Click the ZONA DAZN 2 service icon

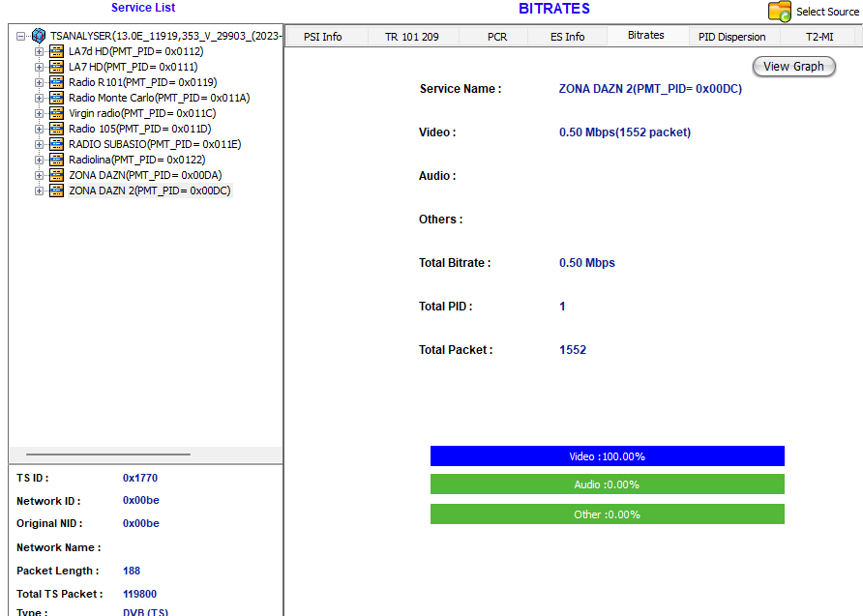(x=56, y=191)
